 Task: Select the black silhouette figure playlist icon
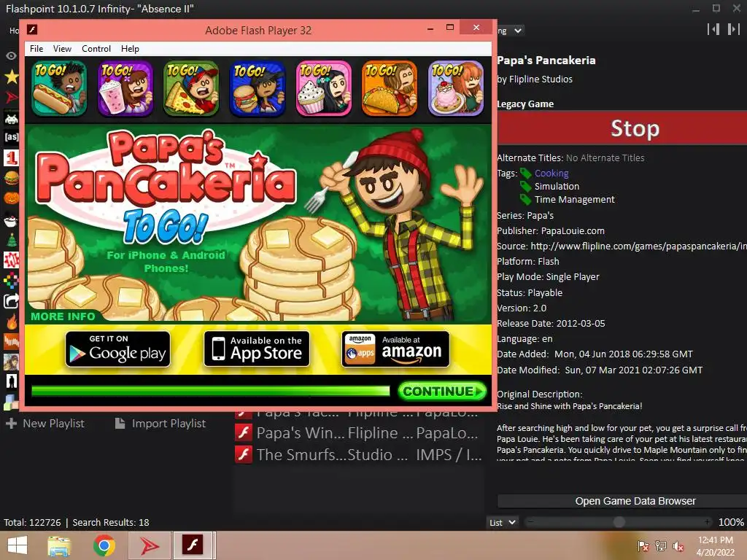[11, 381]
